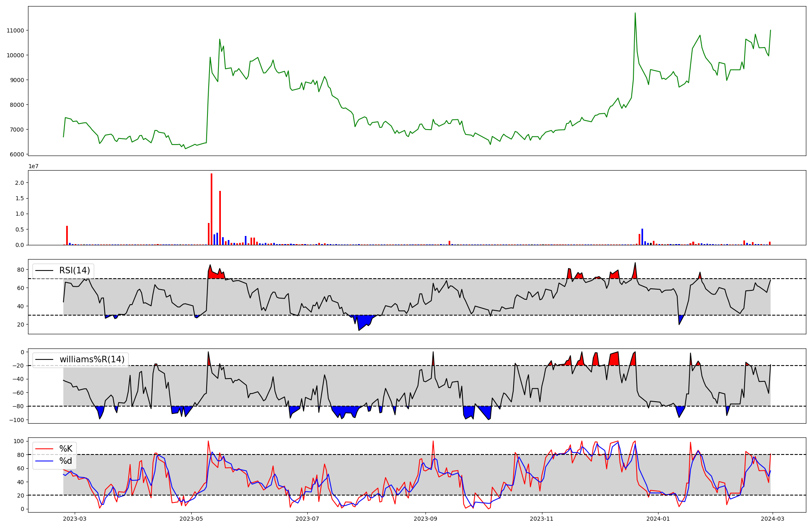Click the williams%R(14) legend label
812x528 pixels.
(92, 359)
